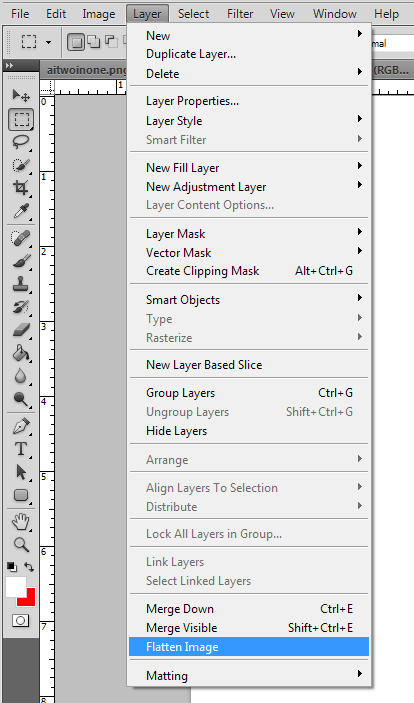This screenshot has height=703, width=414.
Task: Reset default foreground and background colors
Action: pyautogui.click(x=12, y=567)
